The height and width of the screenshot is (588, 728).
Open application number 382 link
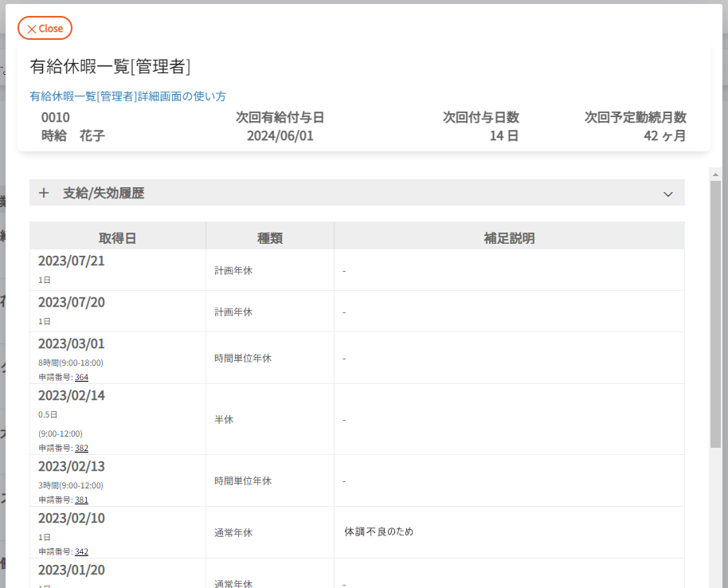coord(81,448)
